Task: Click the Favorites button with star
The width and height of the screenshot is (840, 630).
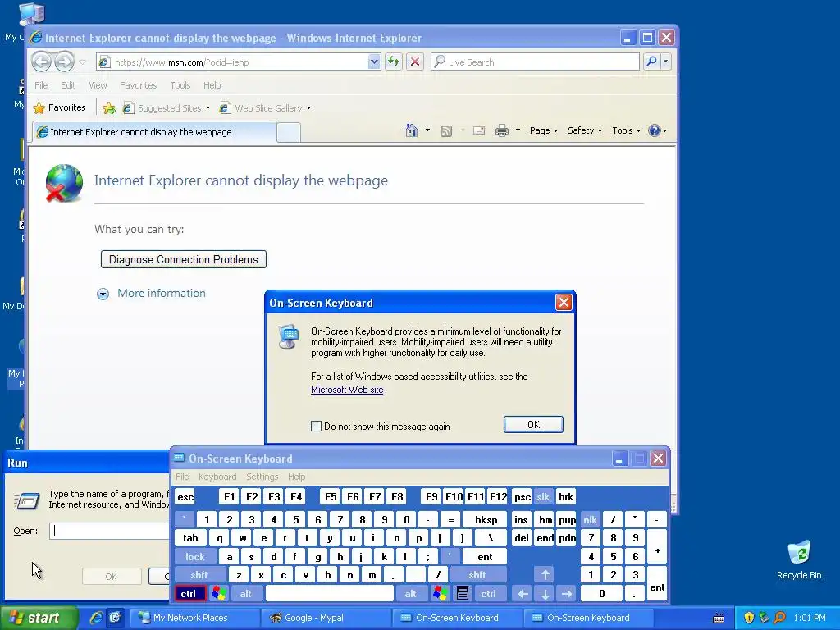Action: pos(59,107)
